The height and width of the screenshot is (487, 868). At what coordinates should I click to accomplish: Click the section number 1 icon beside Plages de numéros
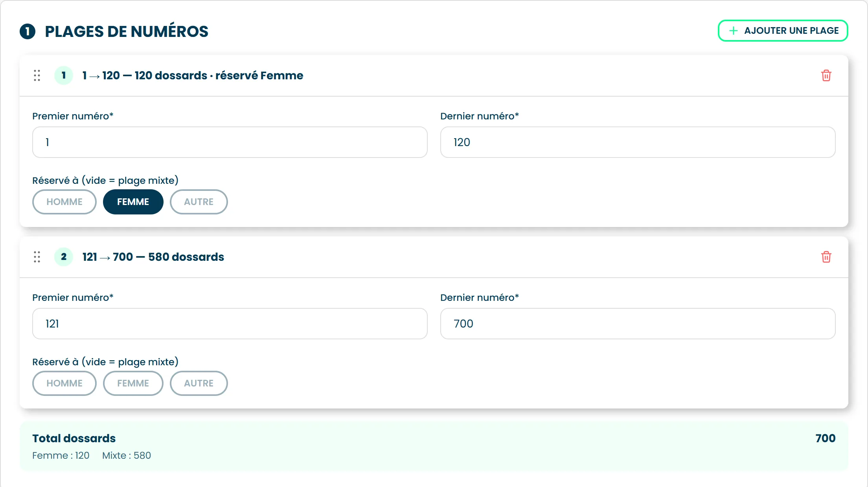click(28, 31)
